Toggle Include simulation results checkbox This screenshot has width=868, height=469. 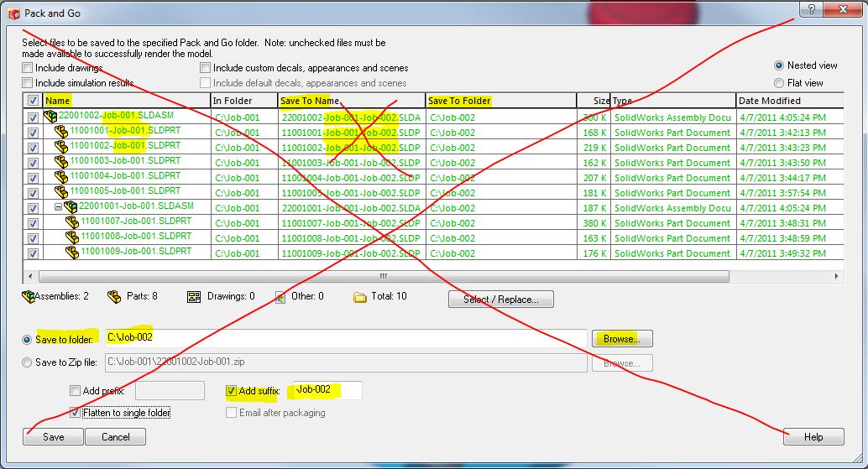(27, 82)
